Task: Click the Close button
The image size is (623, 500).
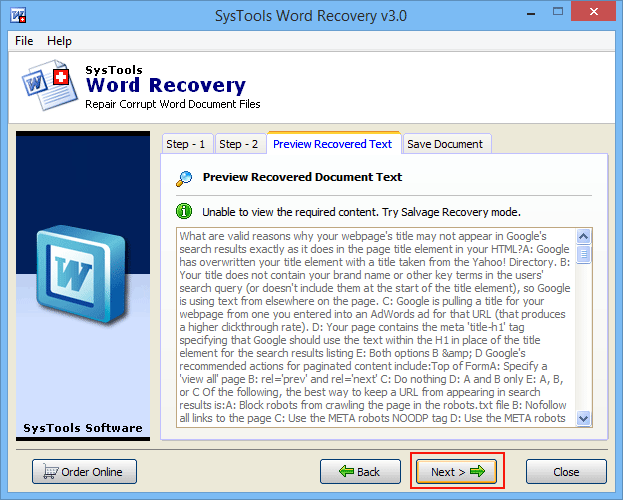Action: click(566, 472)
